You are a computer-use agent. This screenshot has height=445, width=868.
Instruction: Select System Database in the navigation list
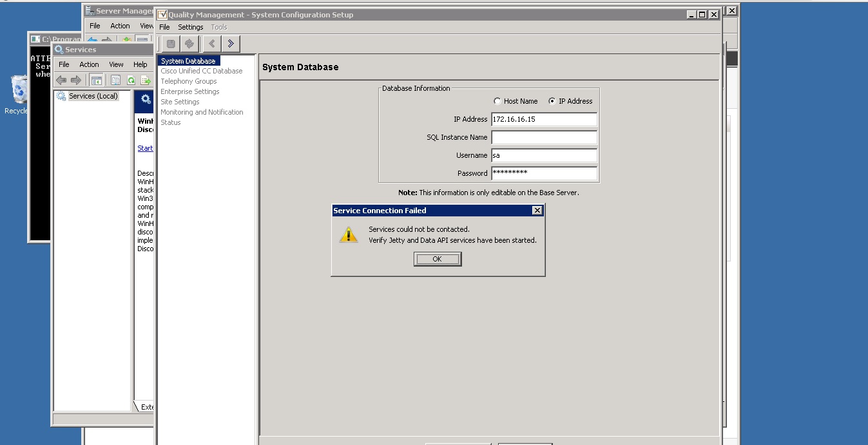click(188, 61)
